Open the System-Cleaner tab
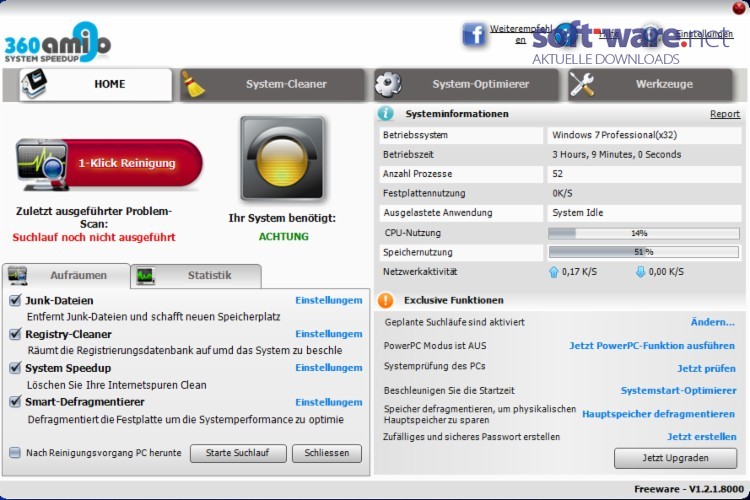Viewport: 750px width, 500px height. 273,84
